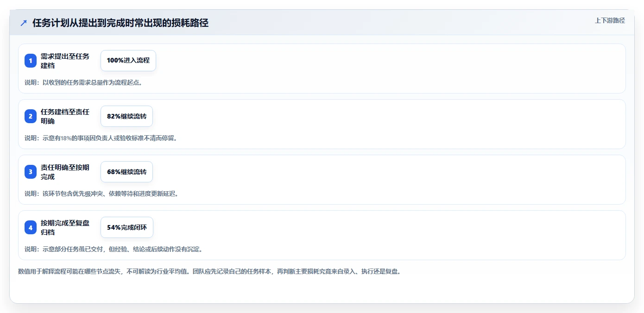Click the arrow icon beside the panel title

24,23
